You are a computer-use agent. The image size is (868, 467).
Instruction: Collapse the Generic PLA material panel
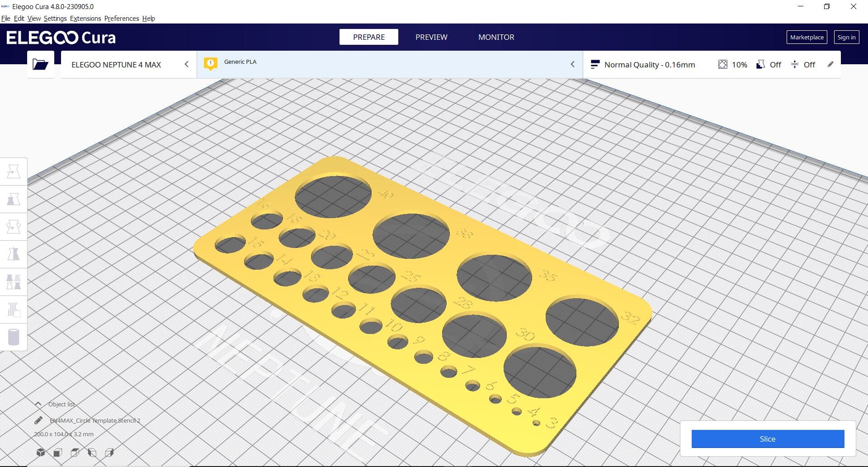573,64
